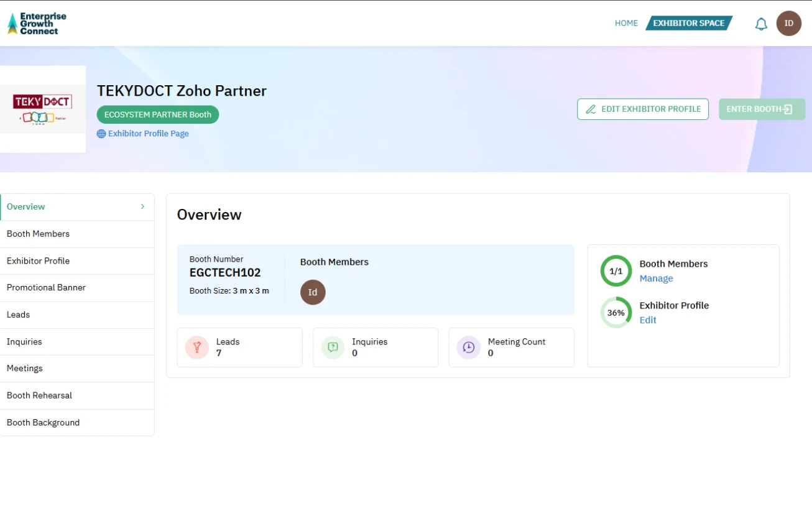812x513 pixels.
Task: Open the notifications bell icon
Action: click(761, 24)
